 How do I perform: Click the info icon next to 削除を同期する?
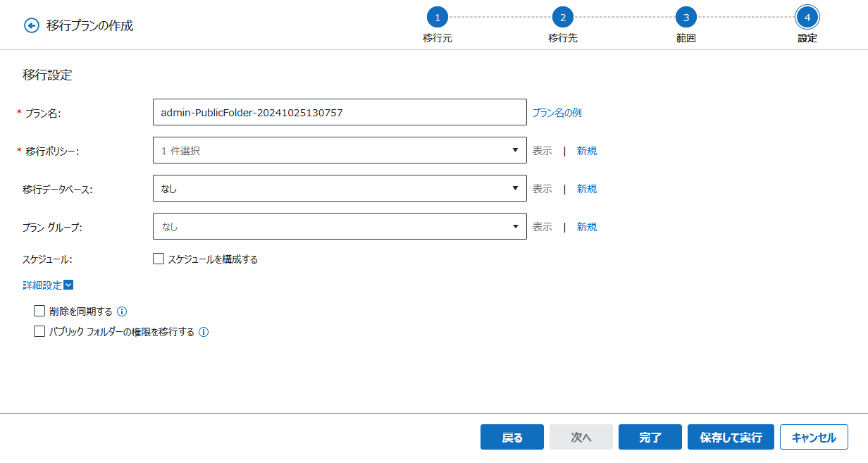pos(122,311)
